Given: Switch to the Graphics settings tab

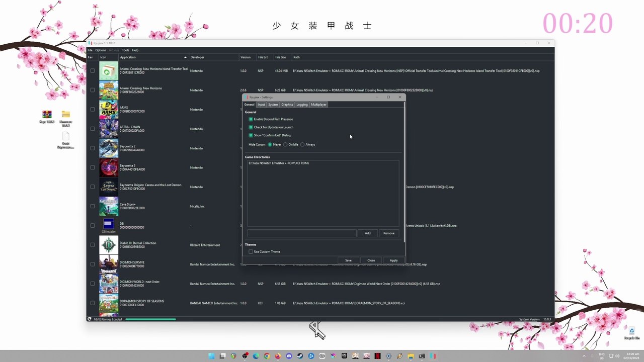Looking at the screenshot, I should pyautogui.click(x=287, y=105).
